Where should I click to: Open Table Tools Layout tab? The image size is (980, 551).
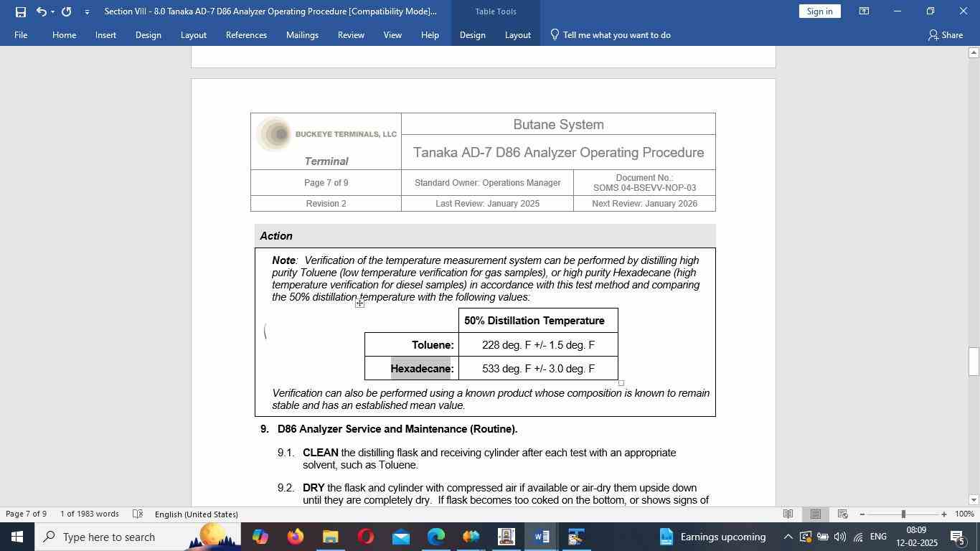coord(517,35)
